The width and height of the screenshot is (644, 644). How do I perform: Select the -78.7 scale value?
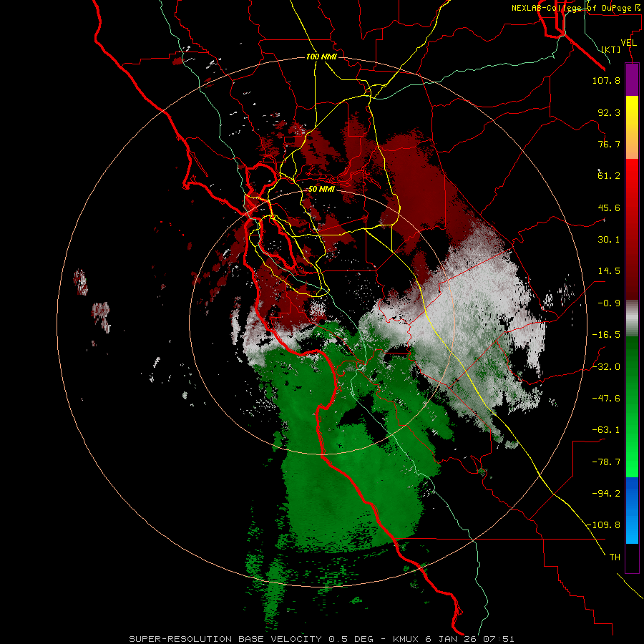(x=606, y=462)
